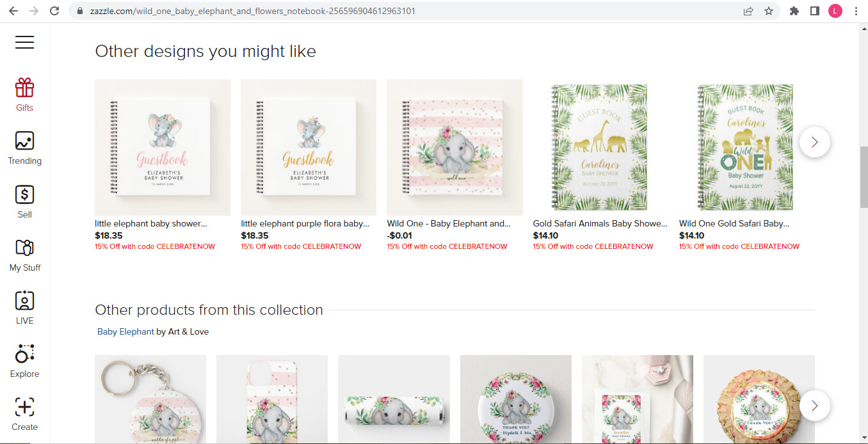The width and height of the screenshot is (868, 444).
Task: Open the LIVE sidebar icon
Action: click(x=25, y=308)
